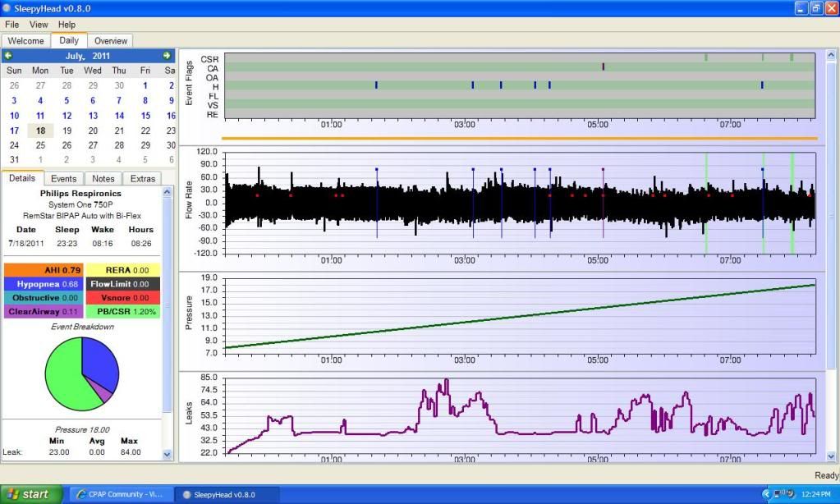Click the blue Hypopnea 0.68 indicator
The width and height of the screenshot is (840, 504).
(x=44, y=284)
